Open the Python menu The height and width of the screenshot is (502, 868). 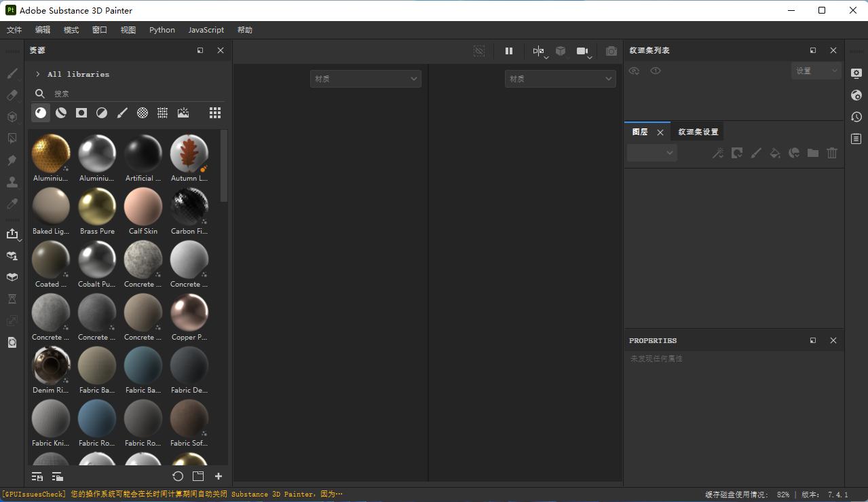[162, 30]
